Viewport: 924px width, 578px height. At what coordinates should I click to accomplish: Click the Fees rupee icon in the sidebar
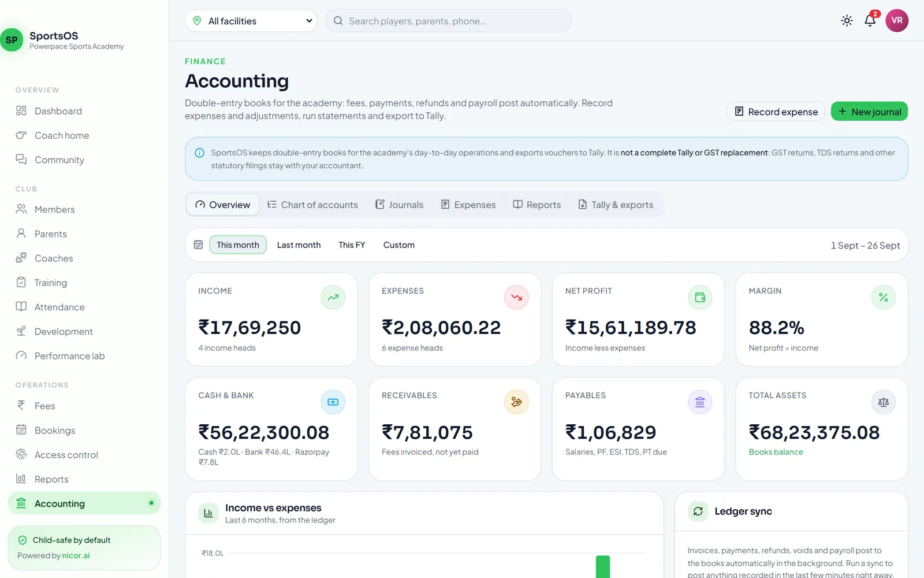21,406
